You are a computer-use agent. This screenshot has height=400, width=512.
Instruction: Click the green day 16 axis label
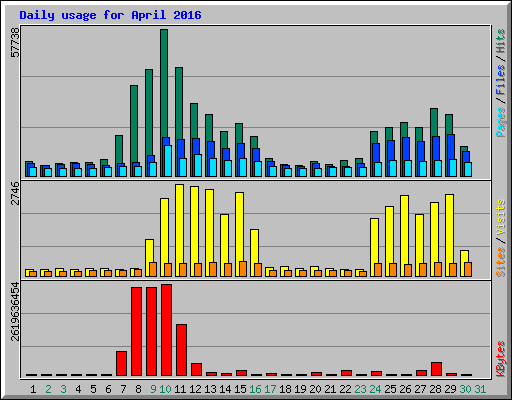(256, 389)
